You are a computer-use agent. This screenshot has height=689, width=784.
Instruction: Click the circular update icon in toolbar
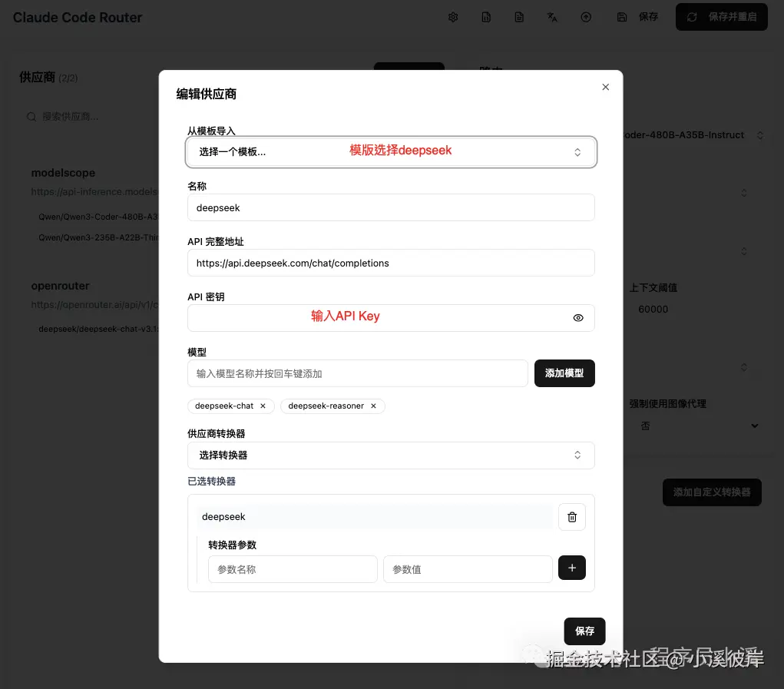(586, 17)
